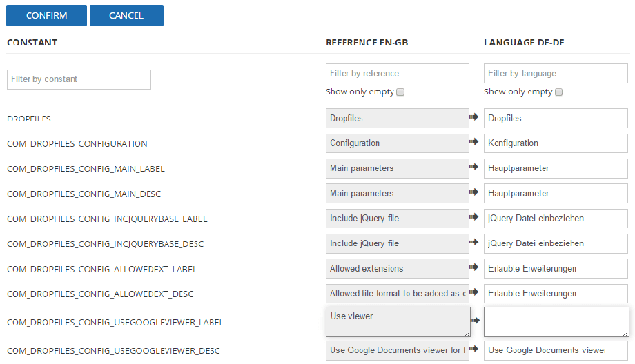Click the Filter by language field
This screenshot has width=635, height=364.
(x=555, y=73)
